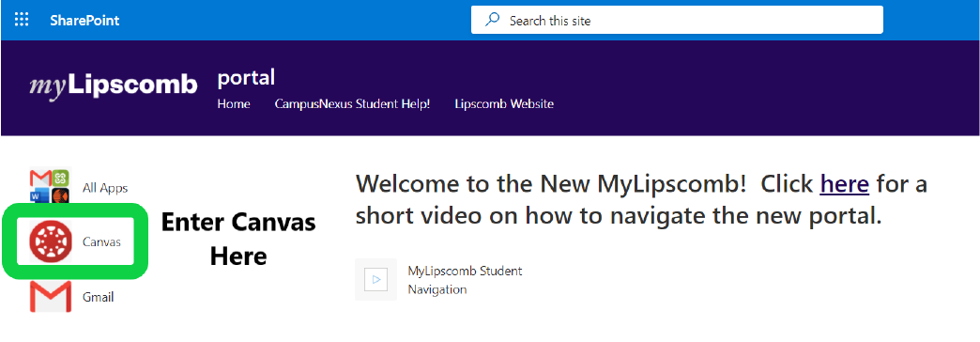Viewport: 980px width, 342px height.
Task: Open the Lipscomb Website navigation link
Action: point(504,103)
